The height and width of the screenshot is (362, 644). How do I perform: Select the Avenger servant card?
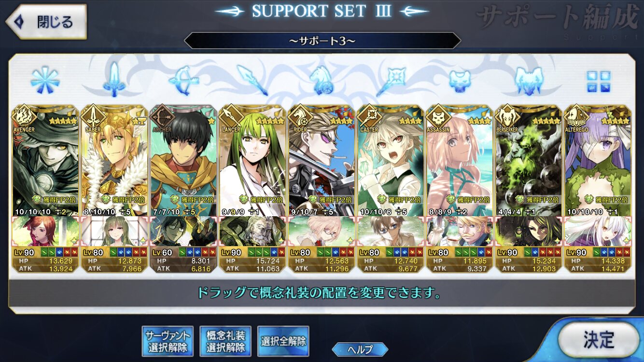click(x=45, y=161)
